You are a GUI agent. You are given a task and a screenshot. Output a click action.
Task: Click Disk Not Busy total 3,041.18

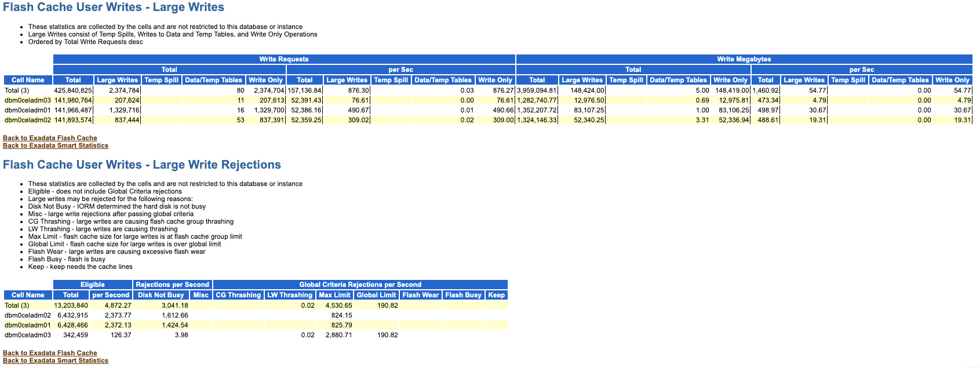click(x=174, y=305)
